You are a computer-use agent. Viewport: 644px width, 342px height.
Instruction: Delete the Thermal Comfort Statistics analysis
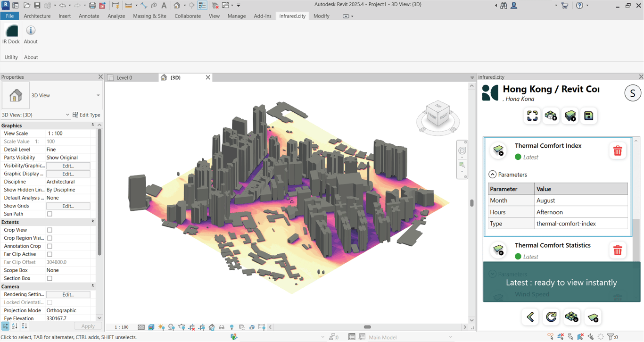click(x=617, y=250)
